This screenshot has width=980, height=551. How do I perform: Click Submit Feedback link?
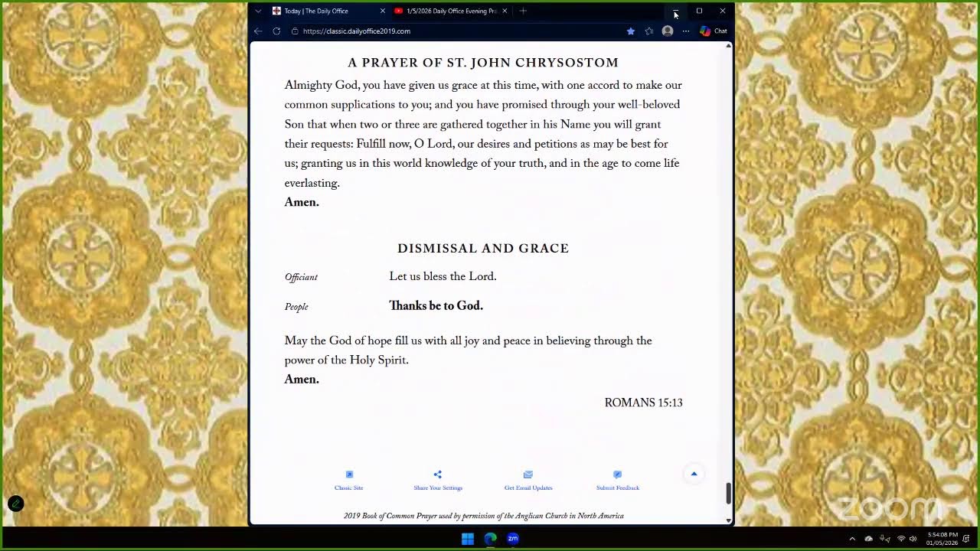[618, 481]
